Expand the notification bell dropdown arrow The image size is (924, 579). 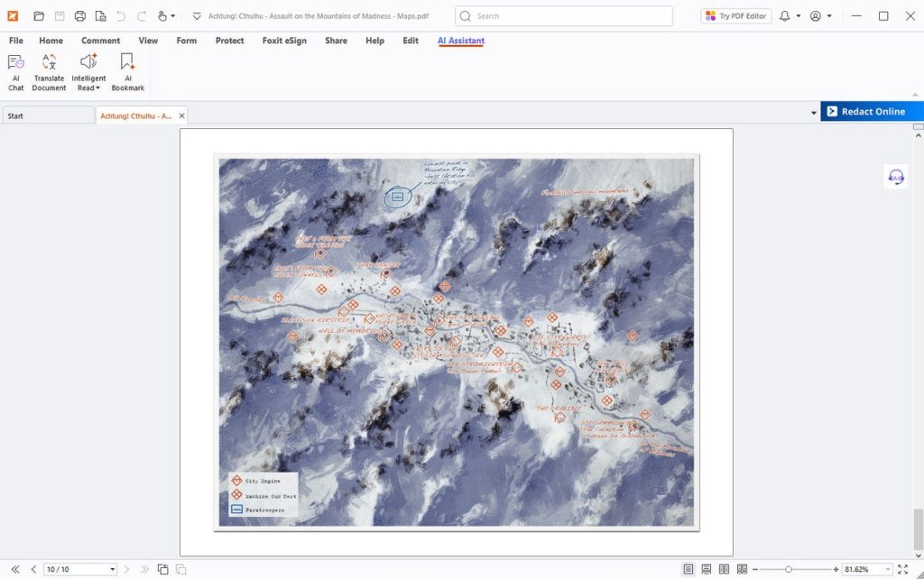pyautogui.click(x=799, y=16)
